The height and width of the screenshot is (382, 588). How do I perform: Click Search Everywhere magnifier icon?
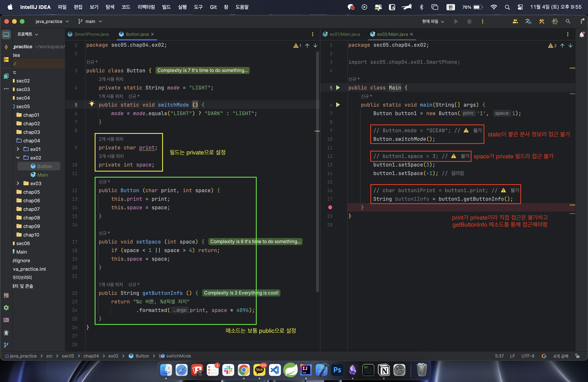pyautogui.click(x=568, y=22)
